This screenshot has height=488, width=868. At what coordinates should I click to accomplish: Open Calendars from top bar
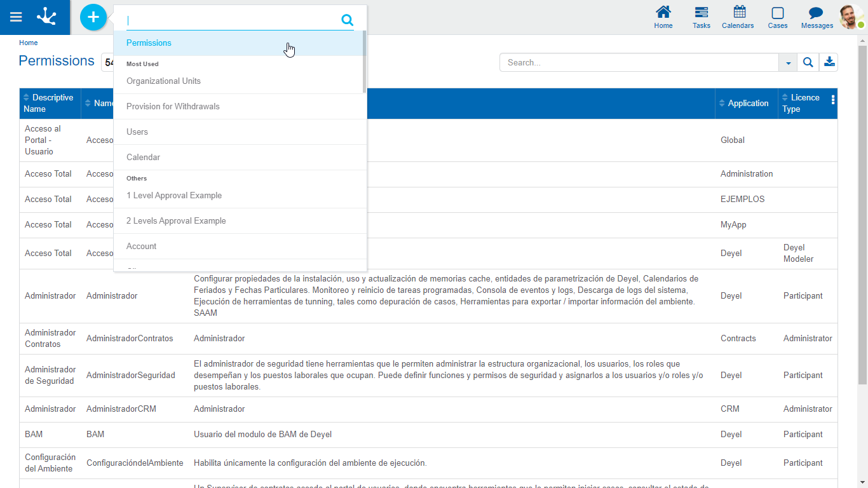(x=738, y=17)
